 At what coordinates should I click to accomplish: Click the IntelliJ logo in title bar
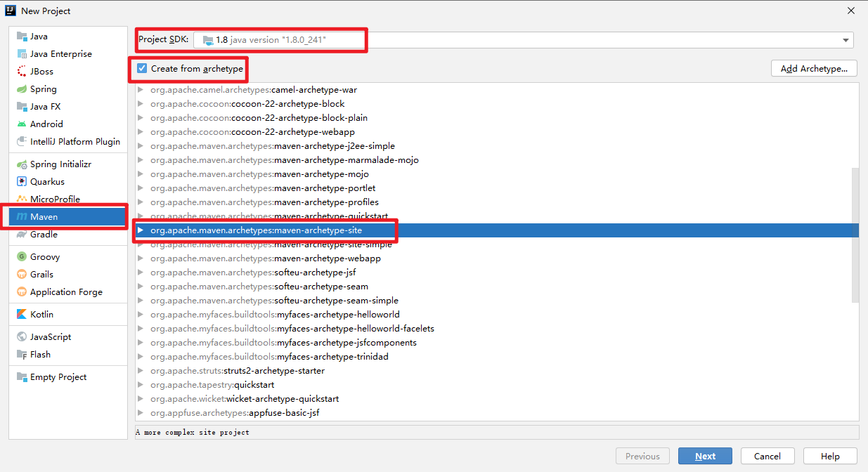[x=11, y=11]
